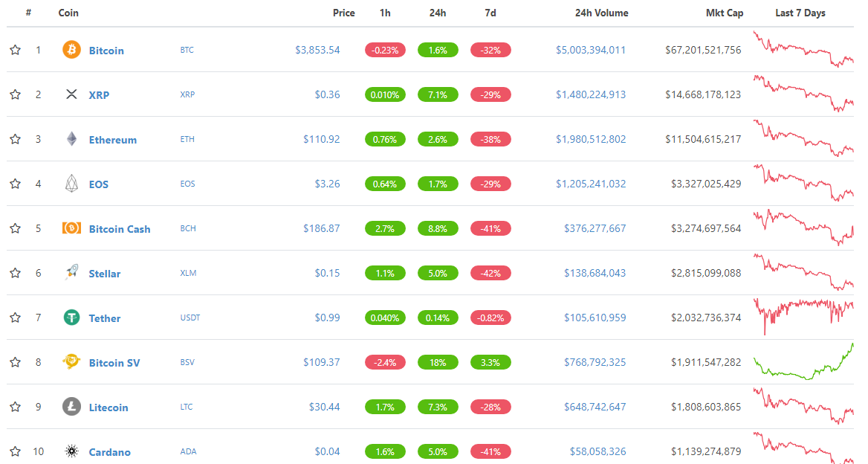The height and width of the screenshot is (464, 868).
Task: Click the Last 7 Days column header
Action: click(x=800, y=13)
